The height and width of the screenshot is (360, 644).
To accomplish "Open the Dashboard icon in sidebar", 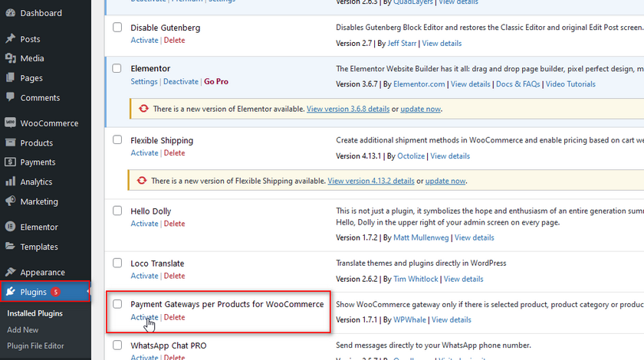I will click(10, 13).
